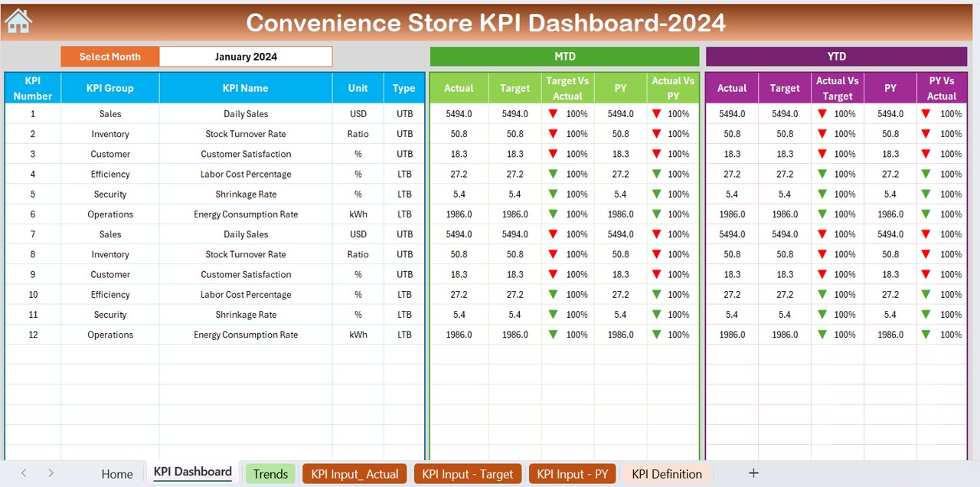
Task: Switch to the Trends sheet tab
Action: [270, 474]
